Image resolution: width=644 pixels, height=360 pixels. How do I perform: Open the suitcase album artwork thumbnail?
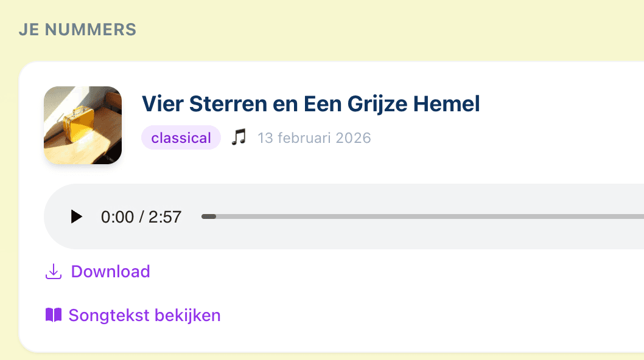83,125
